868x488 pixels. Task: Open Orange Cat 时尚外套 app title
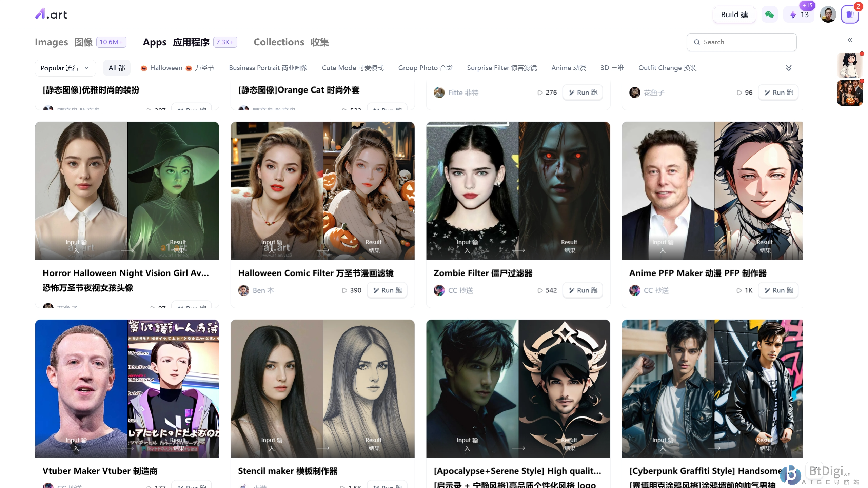click(299, 90)
